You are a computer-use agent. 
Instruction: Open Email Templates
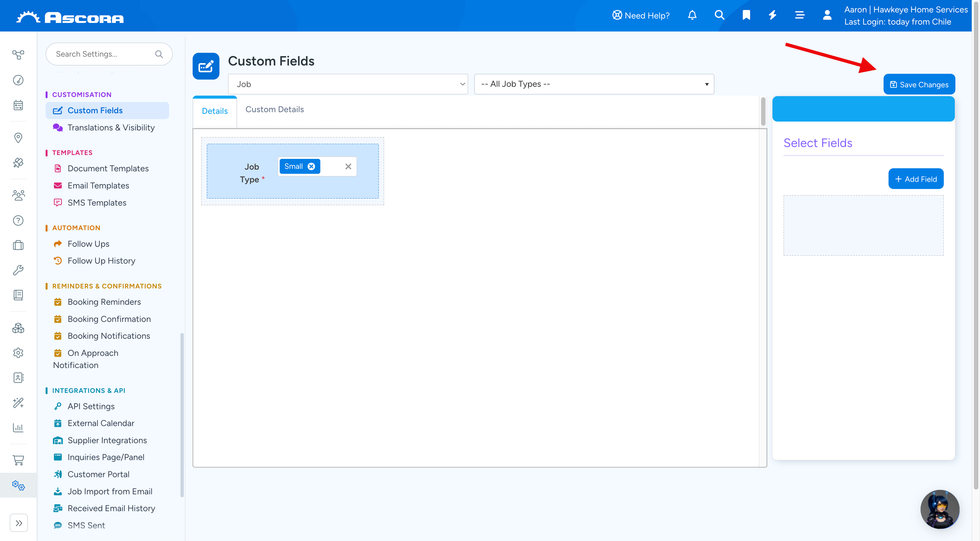(x=91, y=186)
